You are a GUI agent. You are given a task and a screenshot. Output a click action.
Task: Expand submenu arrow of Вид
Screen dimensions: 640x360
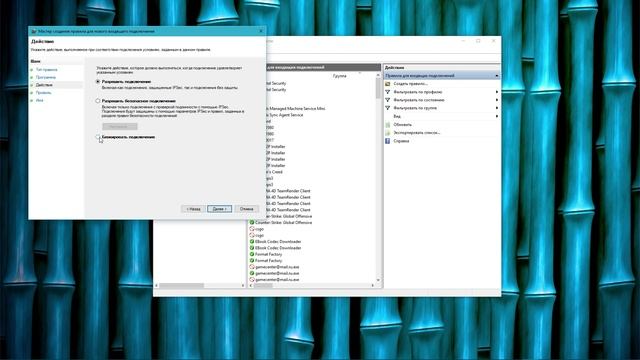click(x=497, y=116)
